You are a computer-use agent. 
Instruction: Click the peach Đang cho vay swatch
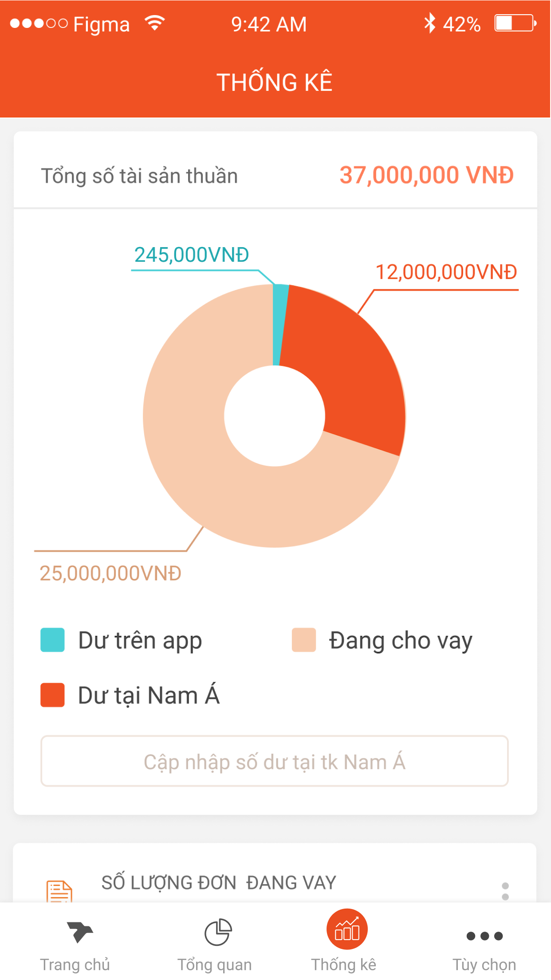303,640
